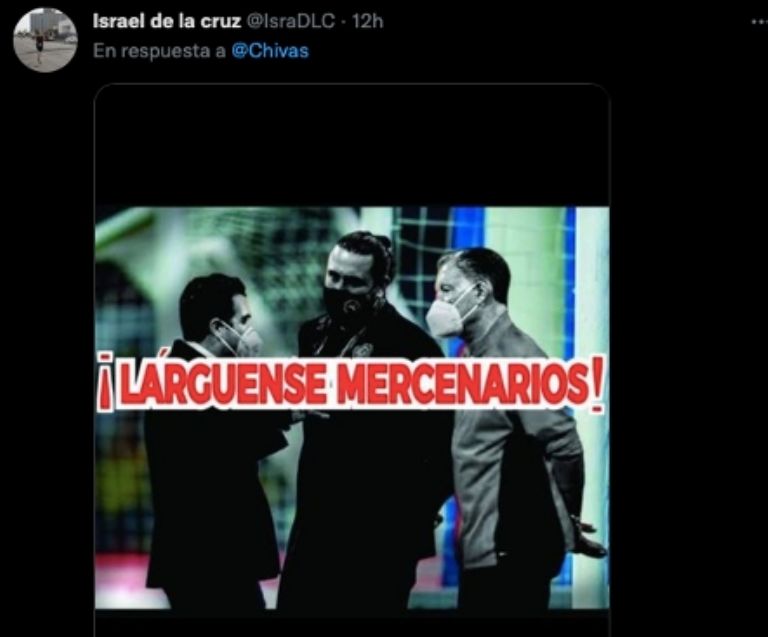
Task: Click the right man's white face mask
Action: pos(447,317)
